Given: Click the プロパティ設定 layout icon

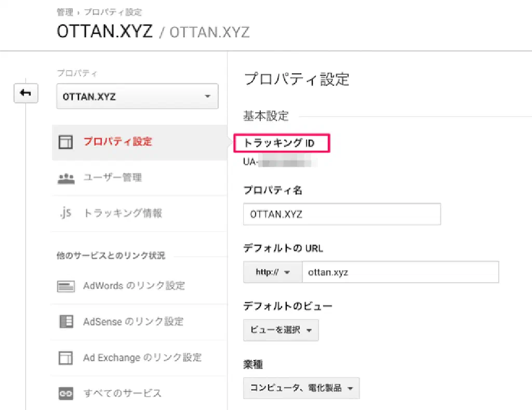Looking at the screenshot, I should coord(65,142).
